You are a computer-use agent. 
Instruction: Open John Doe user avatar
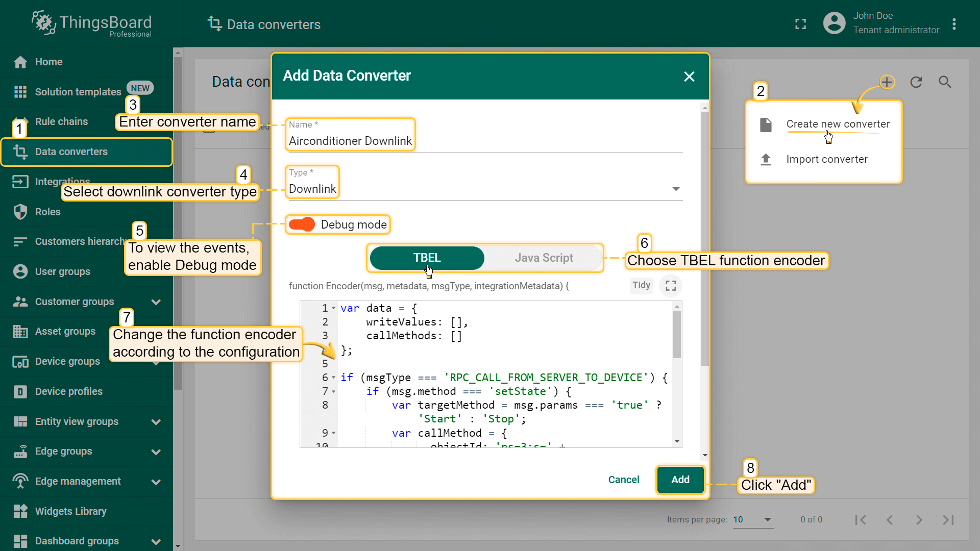(834, 23)
